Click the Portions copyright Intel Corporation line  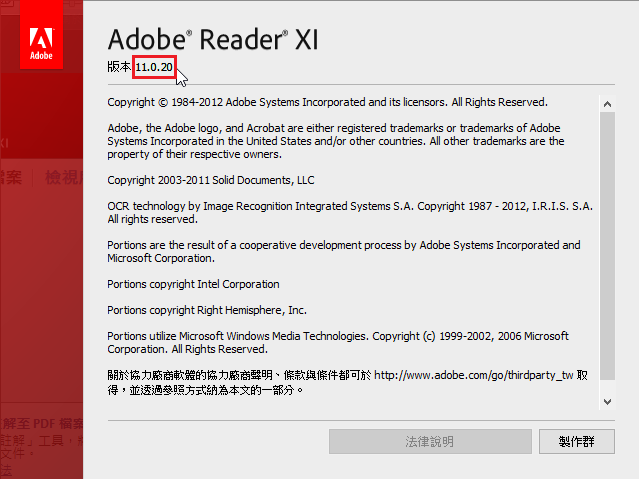click(193, 284)
